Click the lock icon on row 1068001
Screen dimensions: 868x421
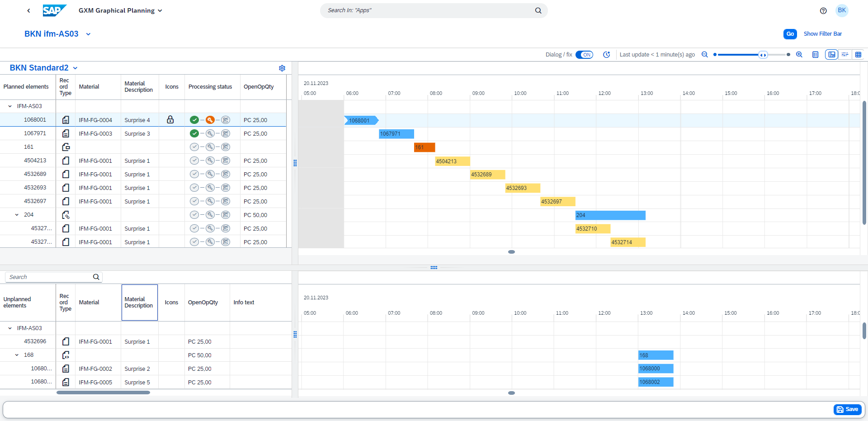[x=170, y=120]
